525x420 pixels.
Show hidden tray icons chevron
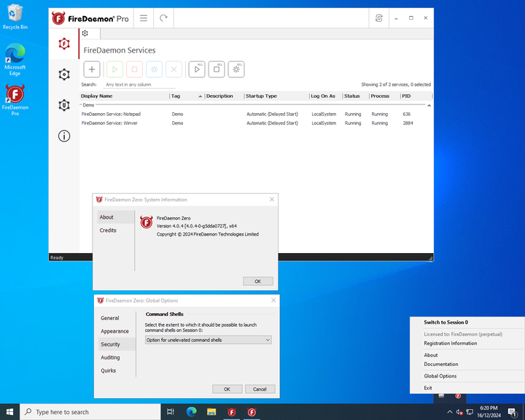point(450,412)
